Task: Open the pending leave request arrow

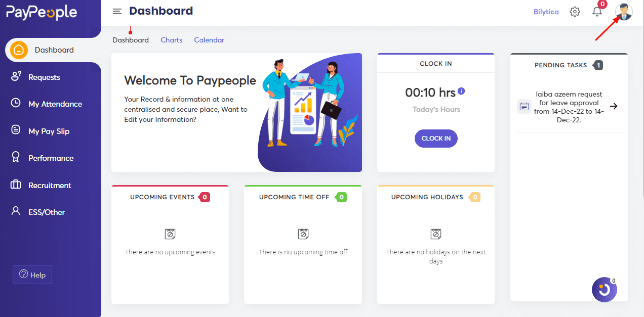Action: (x=614, y=106)
